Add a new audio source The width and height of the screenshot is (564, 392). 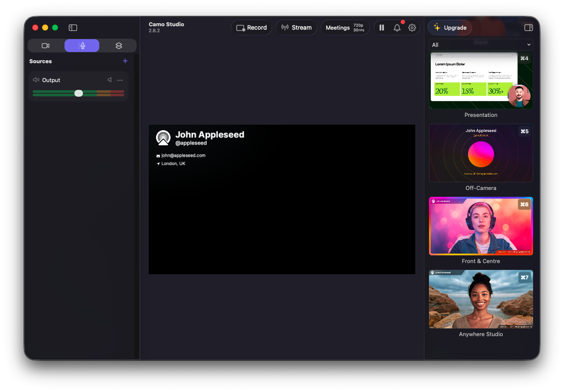click(125, 61)
